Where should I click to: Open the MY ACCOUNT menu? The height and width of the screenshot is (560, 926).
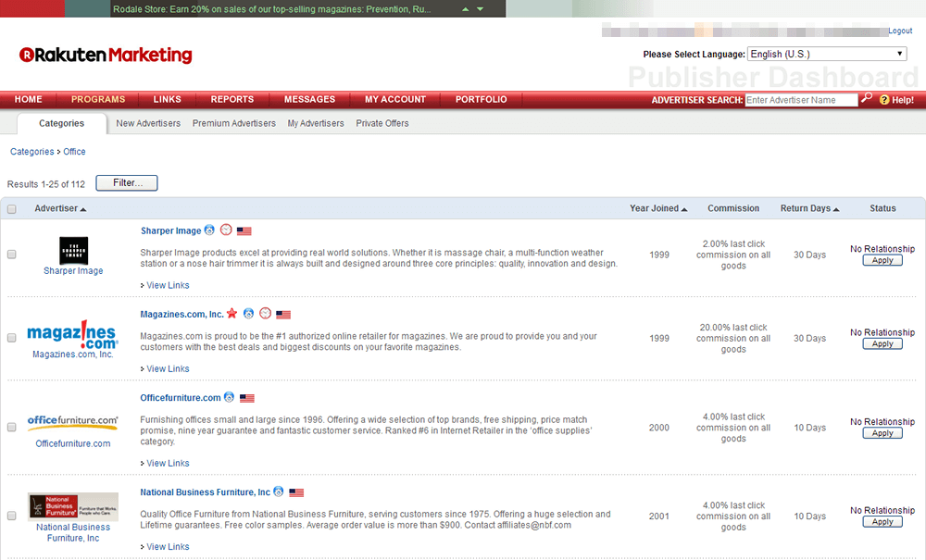point(395,99)
